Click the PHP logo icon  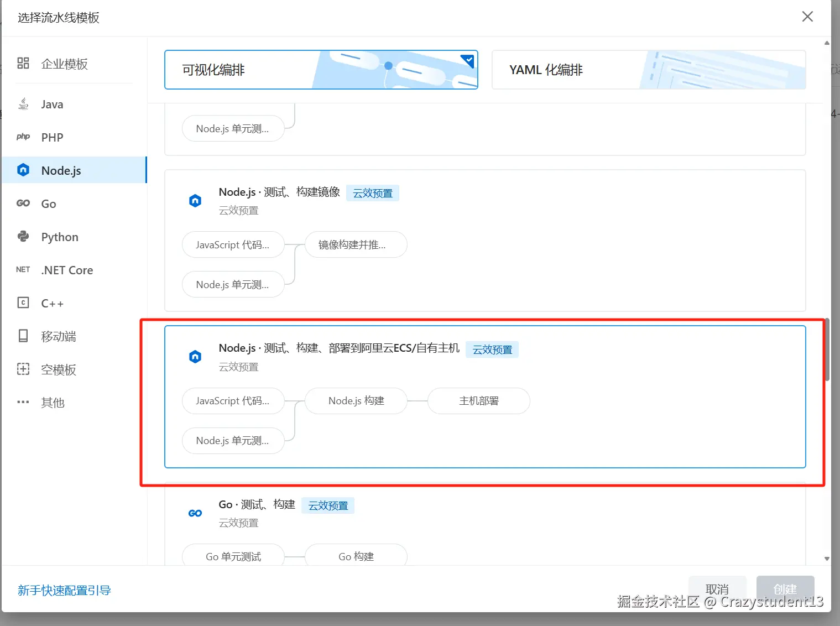23,137
